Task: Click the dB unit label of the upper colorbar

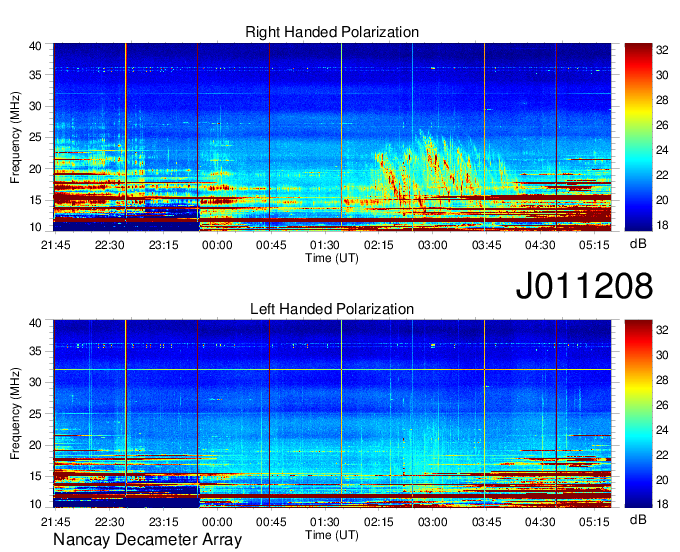Action: tap(638, 244)
